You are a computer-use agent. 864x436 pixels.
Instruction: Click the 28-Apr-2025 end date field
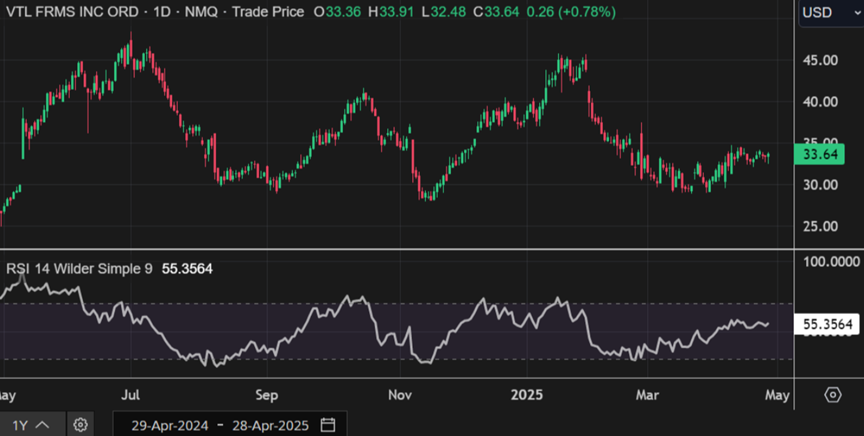[270, 425]
